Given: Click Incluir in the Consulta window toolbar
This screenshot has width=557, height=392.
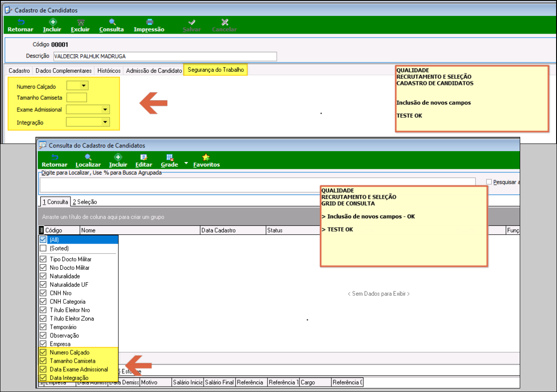Looking at the screenshot, I should [x=118, y=161].
